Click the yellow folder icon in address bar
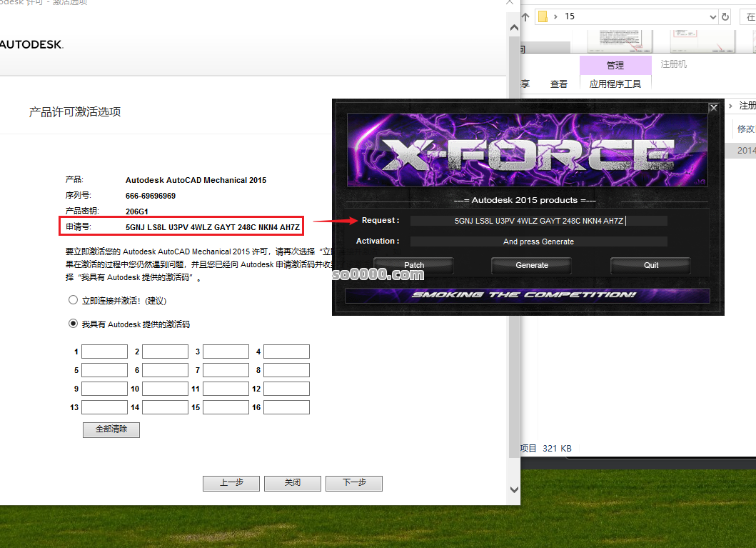Viewport: 756px width, 548px height. (x=541, y=16)
